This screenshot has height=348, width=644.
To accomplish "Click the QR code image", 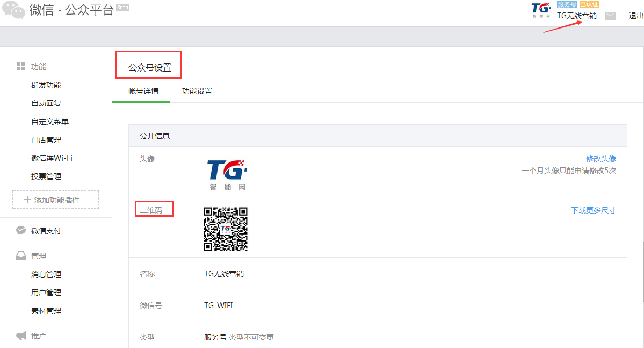I will tap(225, 229).
